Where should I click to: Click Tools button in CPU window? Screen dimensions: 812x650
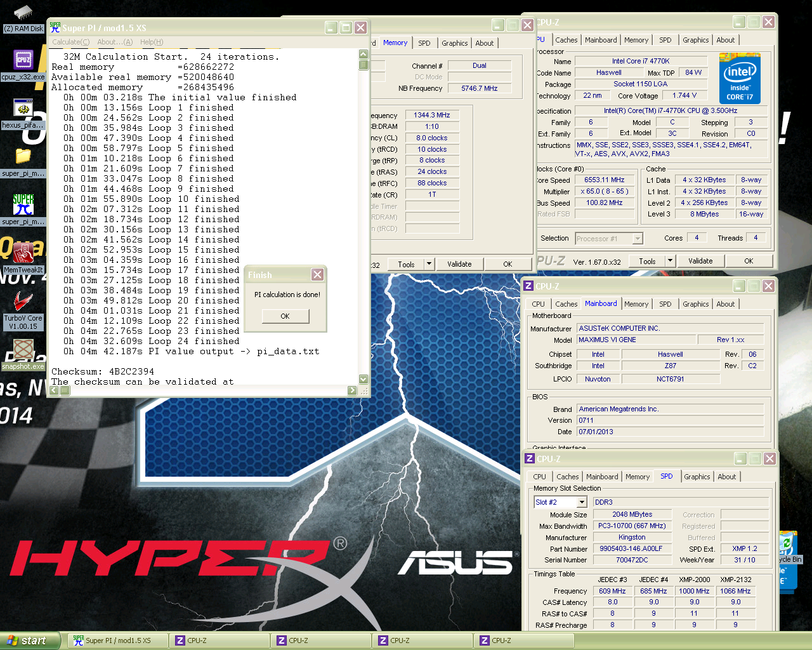(647, 261)
